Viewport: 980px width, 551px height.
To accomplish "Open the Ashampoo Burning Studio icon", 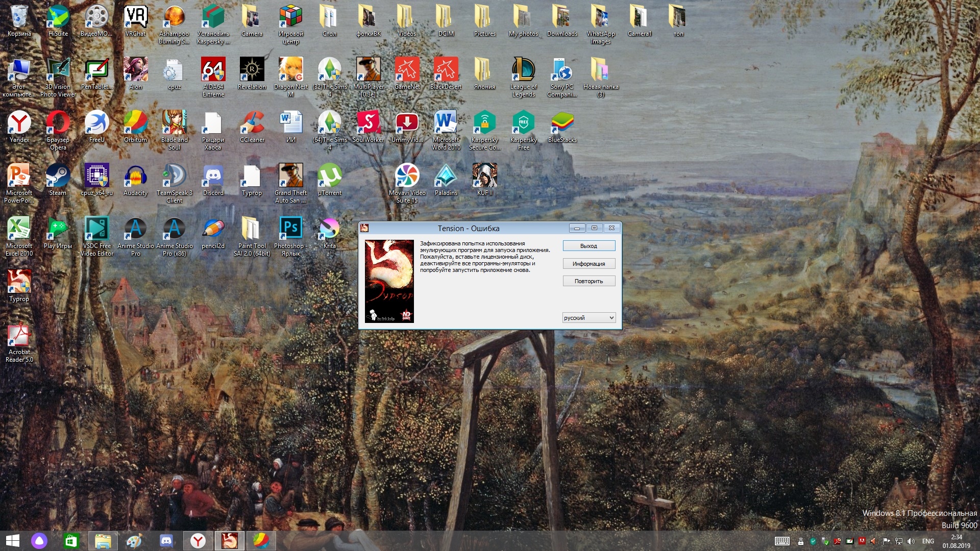I will point(174,23).
